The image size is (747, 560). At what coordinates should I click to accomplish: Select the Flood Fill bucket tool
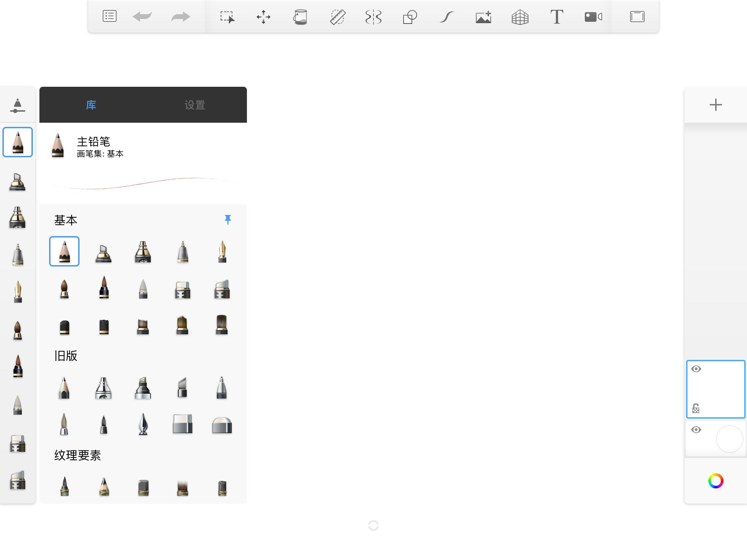pyautogui.click(x=300, y=17)
